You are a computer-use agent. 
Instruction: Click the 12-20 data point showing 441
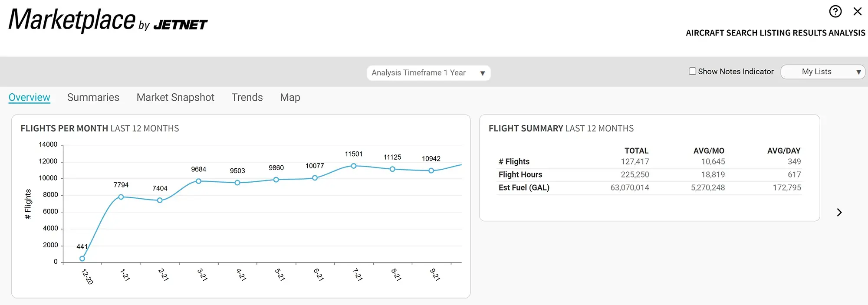82,259
